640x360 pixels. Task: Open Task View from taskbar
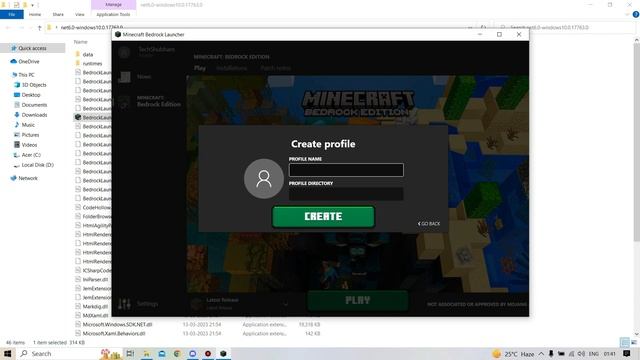pyautogui.click(x=130, y=353)
